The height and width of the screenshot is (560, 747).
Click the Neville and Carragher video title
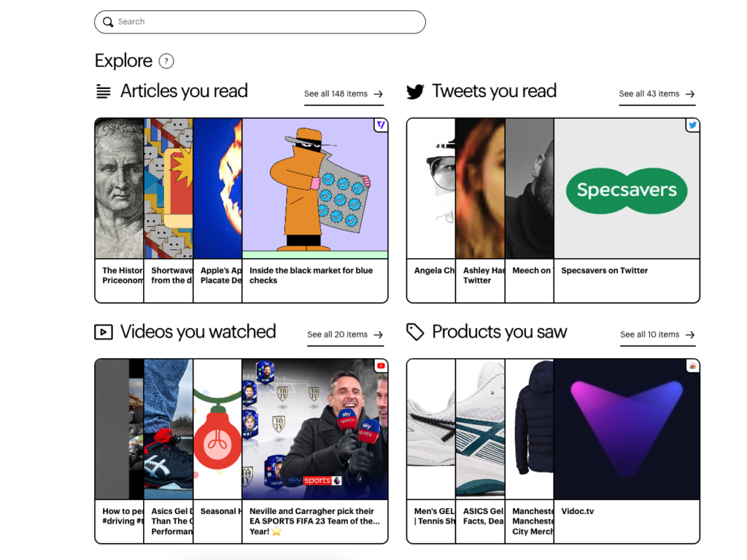[x=315, y=521]
